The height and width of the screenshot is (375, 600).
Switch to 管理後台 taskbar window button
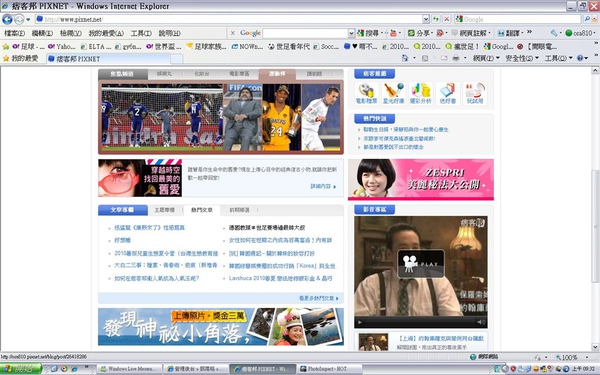[196, 369]
